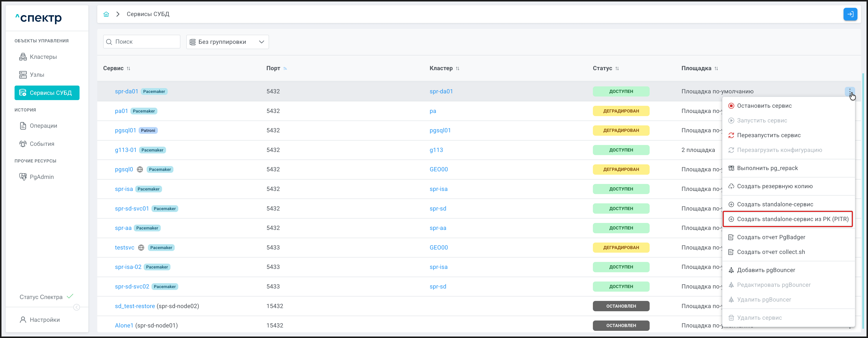This screenshot has width=868, height=338.
Task: Open Узлы section in sidebar
Action: pos(37,75)
